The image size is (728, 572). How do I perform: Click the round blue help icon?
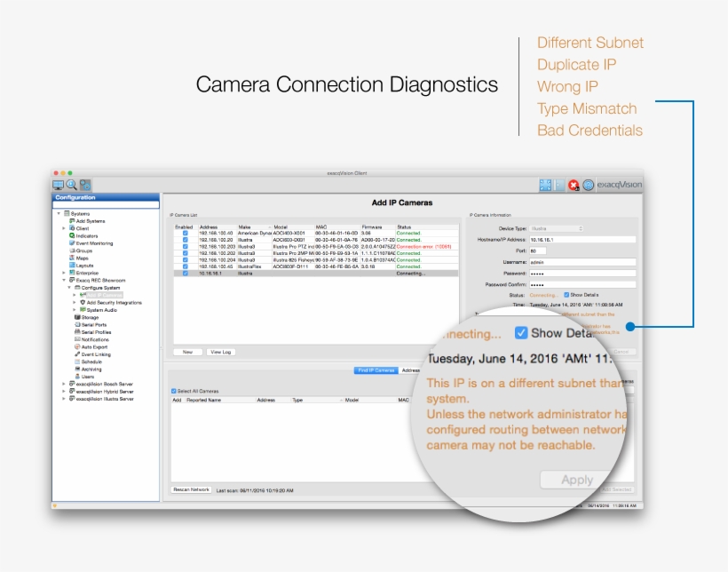click(x=589, y=185)
